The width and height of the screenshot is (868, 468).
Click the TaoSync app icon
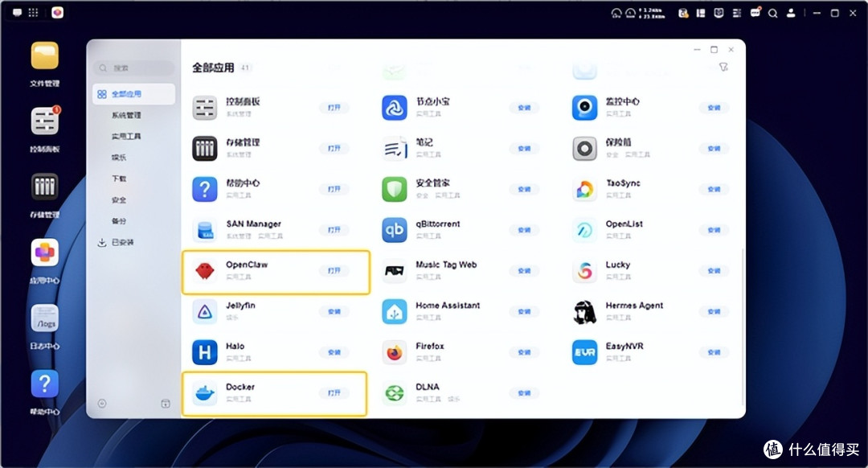[584, 190]
